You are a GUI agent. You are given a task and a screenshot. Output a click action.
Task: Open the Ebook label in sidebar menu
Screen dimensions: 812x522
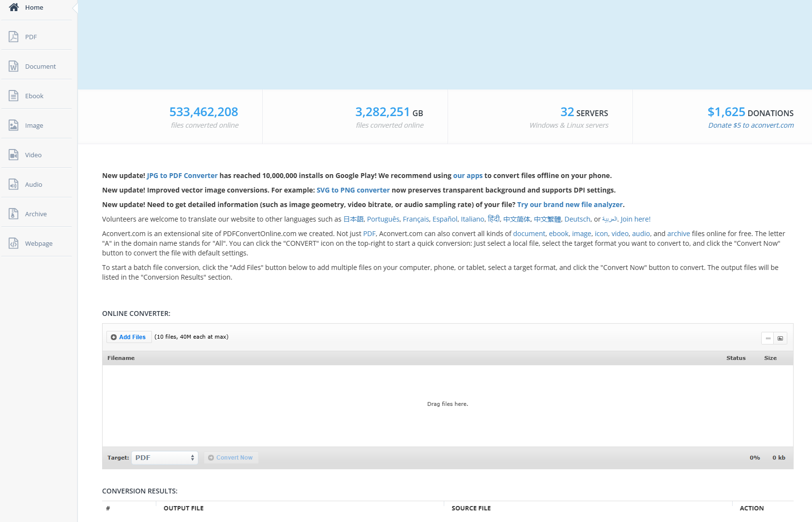click(x=34, y=96)
